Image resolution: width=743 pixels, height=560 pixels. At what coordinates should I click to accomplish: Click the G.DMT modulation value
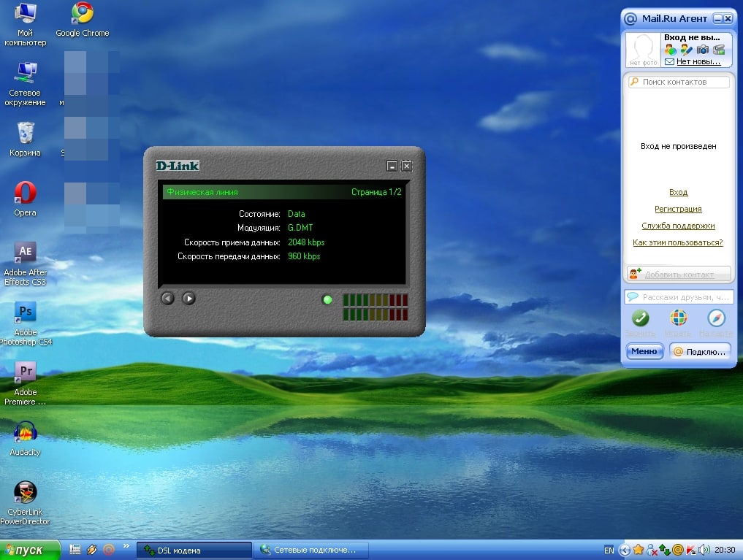point(300,228)
